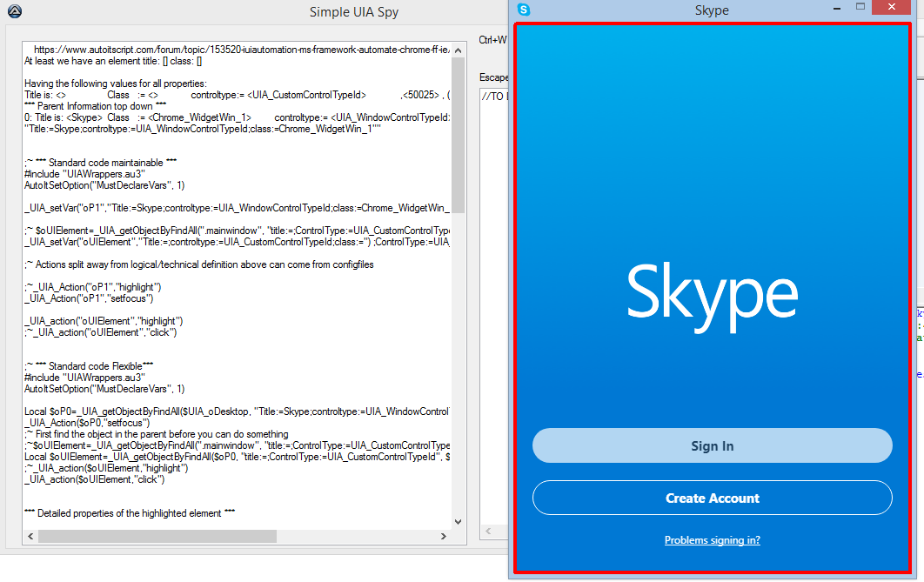Image resolution: width=924 pixels, height=582 pixels.
Task: Click the line _UIA_action("oUIElement","highlight")
Action: pos(104,321)
